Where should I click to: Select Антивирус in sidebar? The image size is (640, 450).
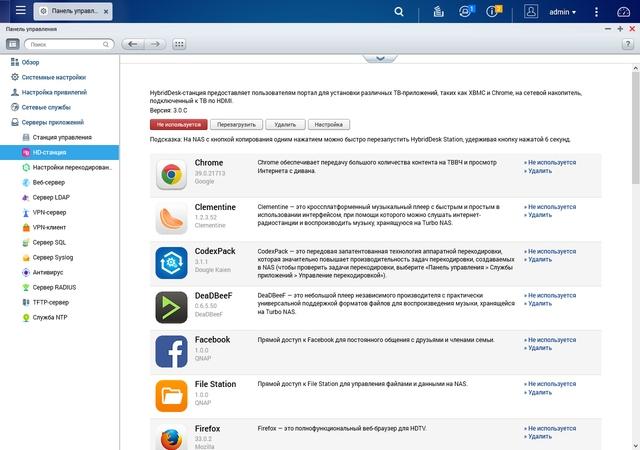tap(59, 272)
